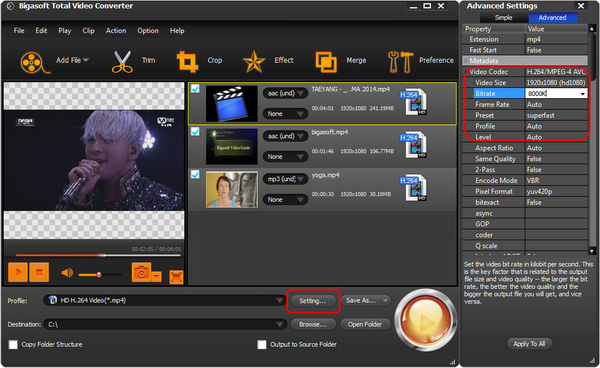The height and width of the screenshot is (368, 600).
Task: Open Bitrate value dropdown arrow
Action: pos(582,94)
